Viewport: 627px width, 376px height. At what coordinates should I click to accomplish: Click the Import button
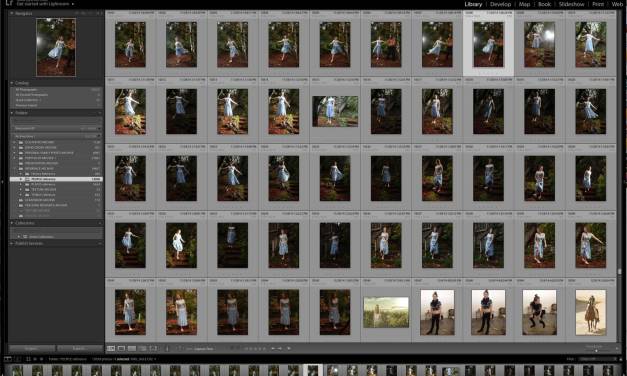[32, 348]
